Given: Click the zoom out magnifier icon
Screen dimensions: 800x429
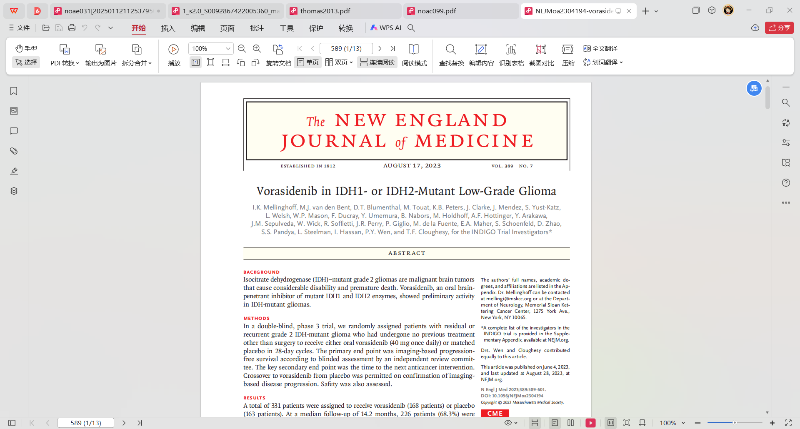Looking at the screenshot, I should (242, 48).
